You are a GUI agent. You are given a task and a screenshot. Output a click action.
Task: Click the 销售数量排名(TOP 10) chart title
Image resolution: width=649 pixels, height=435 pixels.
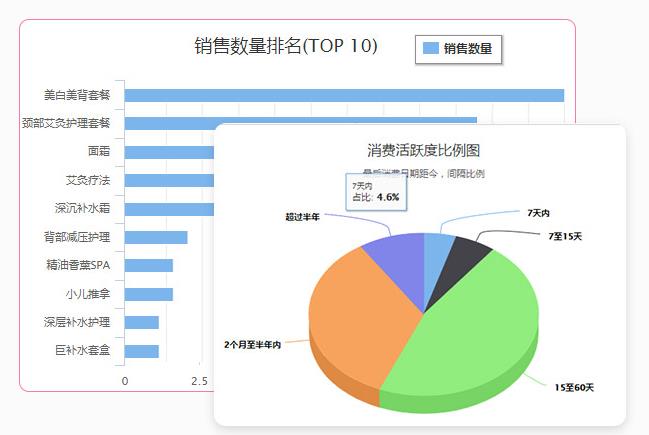[x=286, y=46]
